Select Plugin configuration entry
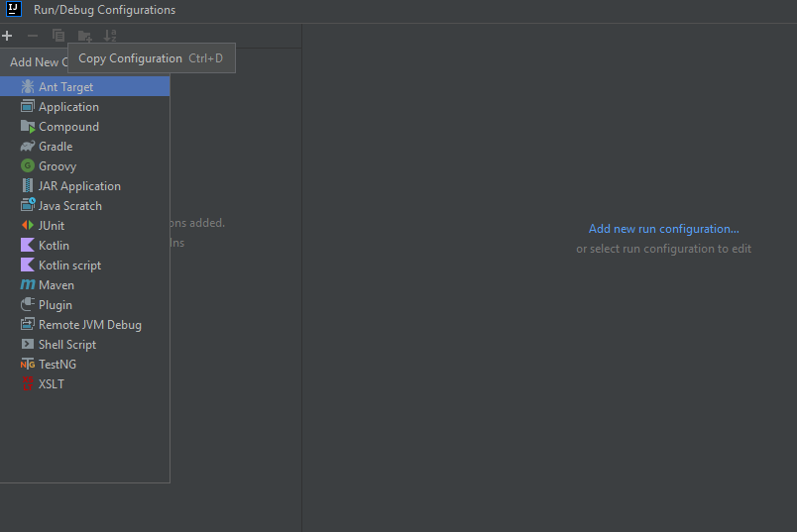The width and height of the screenshot is (797, 532). tap(85, 304)
